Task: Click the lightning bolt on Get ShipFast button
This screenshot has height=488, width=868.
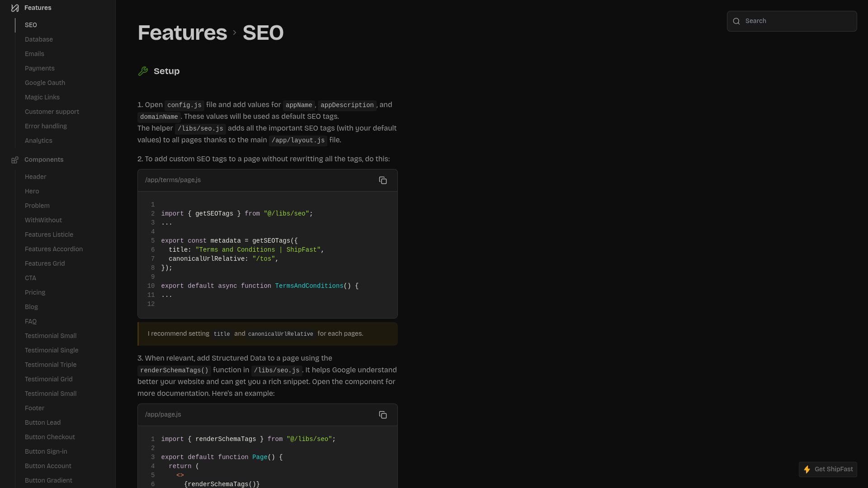Action: [807, 469]
